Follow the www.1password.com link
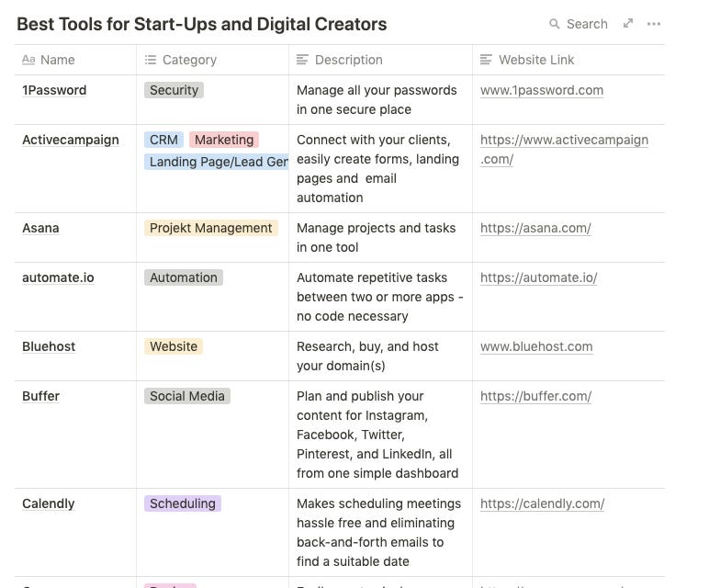The image size is (709, 588). point(542,90)
